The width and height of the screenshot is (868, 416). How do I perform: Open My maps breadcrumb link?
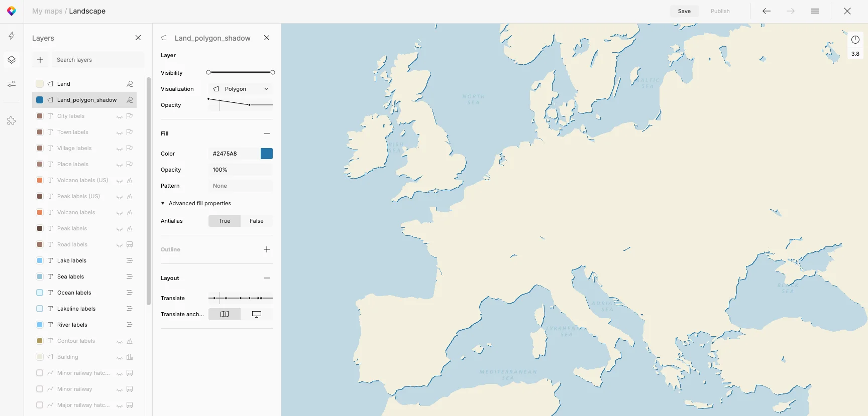pos(47,11)
